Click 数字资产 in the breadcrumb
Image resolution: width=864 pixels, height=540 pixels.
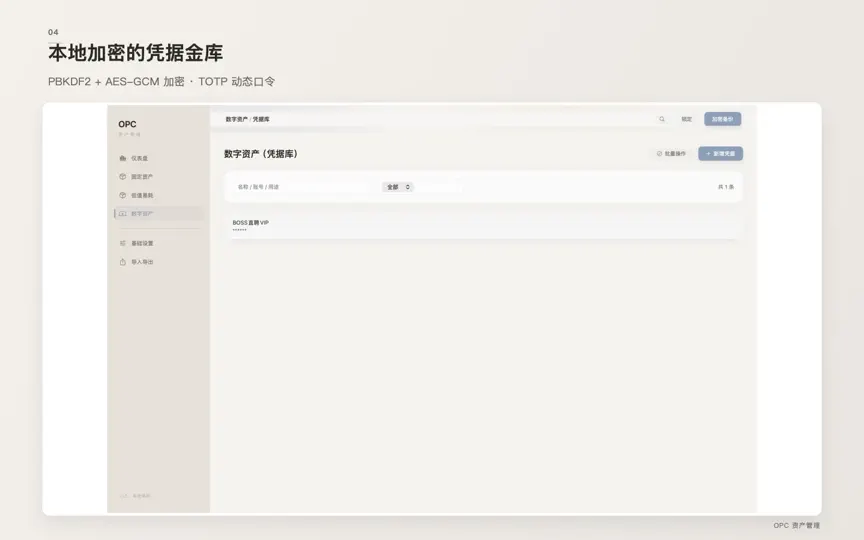coord(236,119)
